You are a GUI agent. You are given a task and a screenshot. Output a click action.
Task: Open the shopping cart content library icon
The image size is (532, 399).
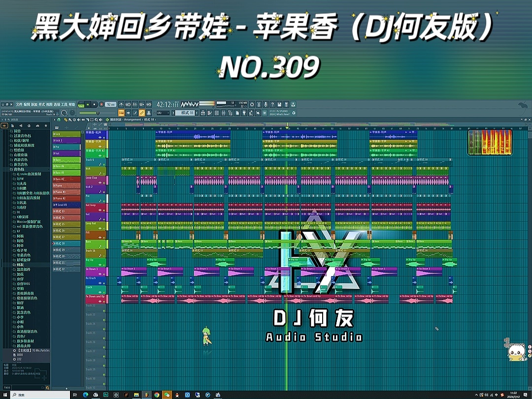point(265,113)
